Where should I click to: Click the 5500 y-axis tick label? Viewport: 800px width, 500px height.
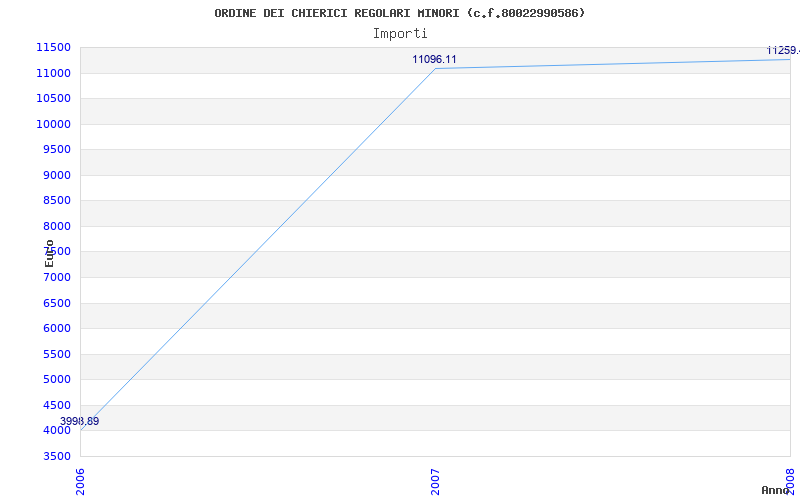[x=57, y=354]
